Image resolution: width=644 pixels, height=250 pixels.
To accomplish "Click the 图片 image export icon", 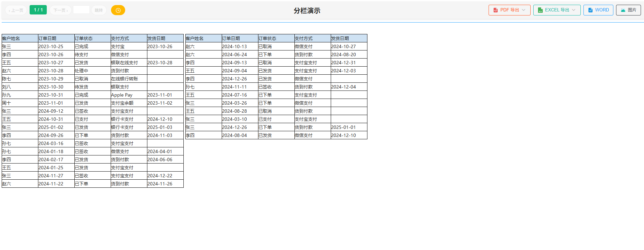I will [623, 10].
